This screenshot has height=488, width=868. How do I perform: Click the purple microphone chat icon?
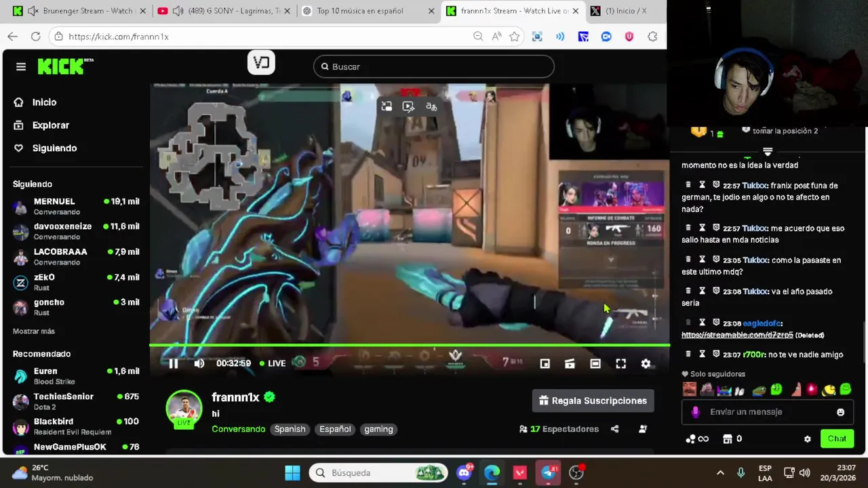tap(695, 412)
